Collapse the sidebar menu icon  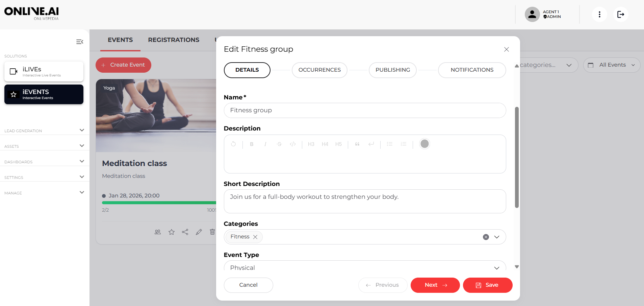pyautogui.click(x=80, y=42)
